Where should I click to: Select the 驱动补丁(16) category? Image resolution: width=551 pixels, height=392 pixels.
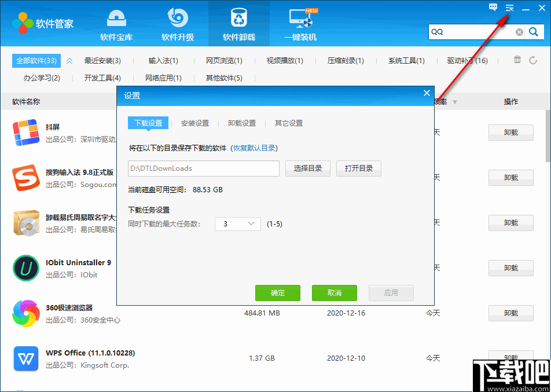[x=467, y=60]
